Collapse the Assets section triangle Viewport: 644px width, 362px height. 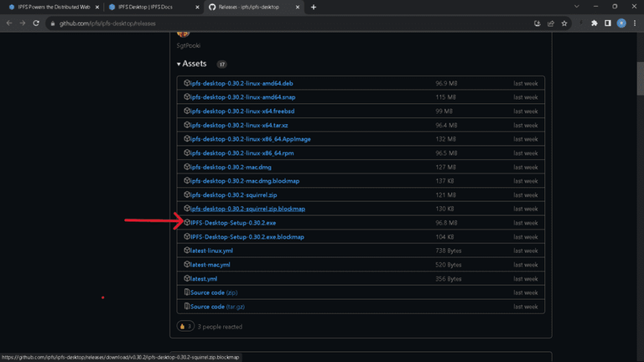point(179,64)
